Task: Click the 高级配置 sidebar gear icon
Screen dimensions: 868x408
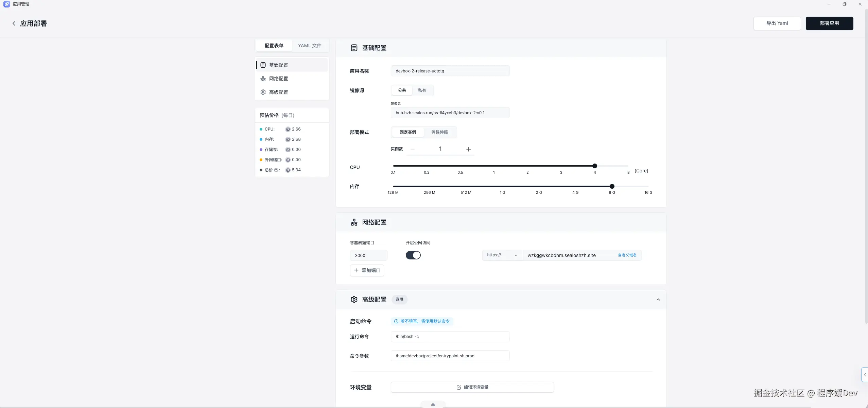Action: coord(263,92)
